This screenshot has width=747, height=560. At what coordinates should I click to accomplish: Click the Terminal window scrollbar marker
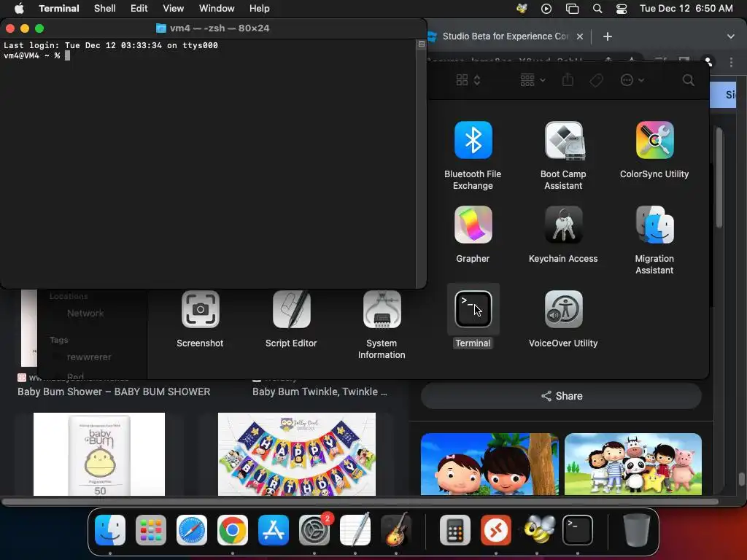click(x=421, y=44)
